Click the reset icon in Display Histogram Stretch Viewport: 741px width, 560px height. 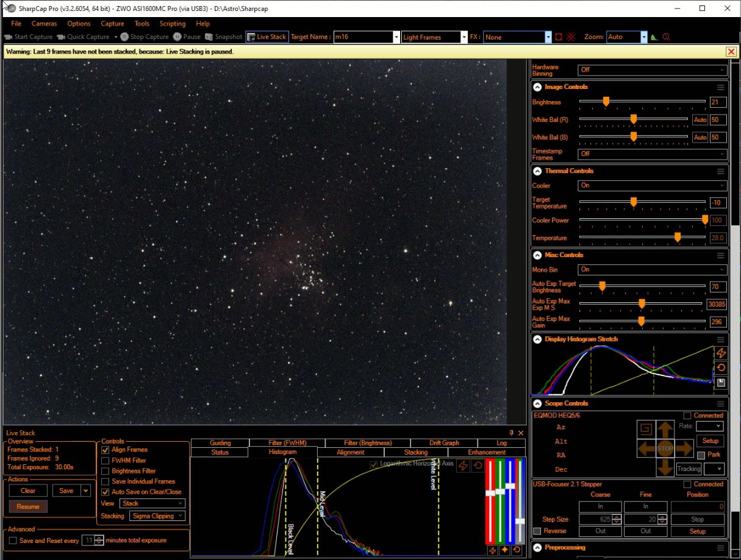720,368
